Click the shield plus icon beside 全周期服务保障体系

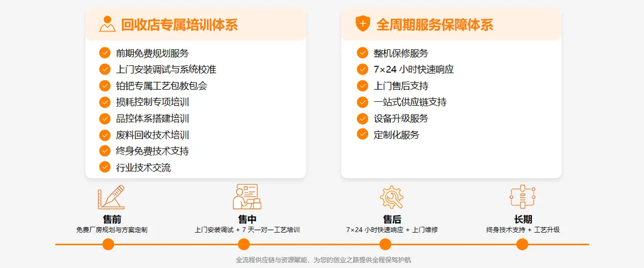click(363, 24)
